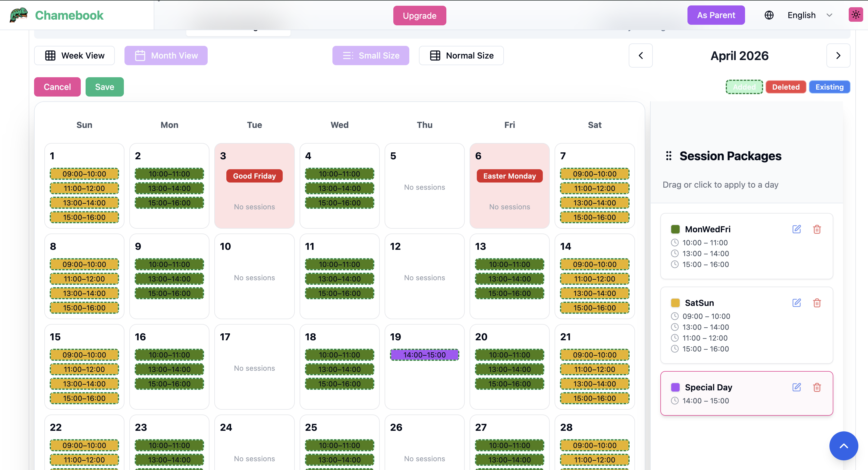Select 11:00–12:00 session on day 8
The height and width of the screenshot is (470, 868).
[x=84, y=279]
